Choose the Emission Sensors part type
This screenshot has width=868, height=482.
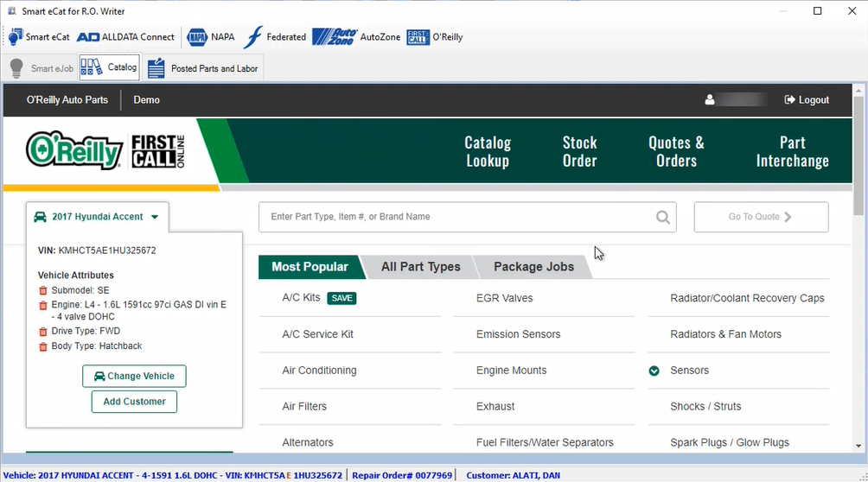518,334
